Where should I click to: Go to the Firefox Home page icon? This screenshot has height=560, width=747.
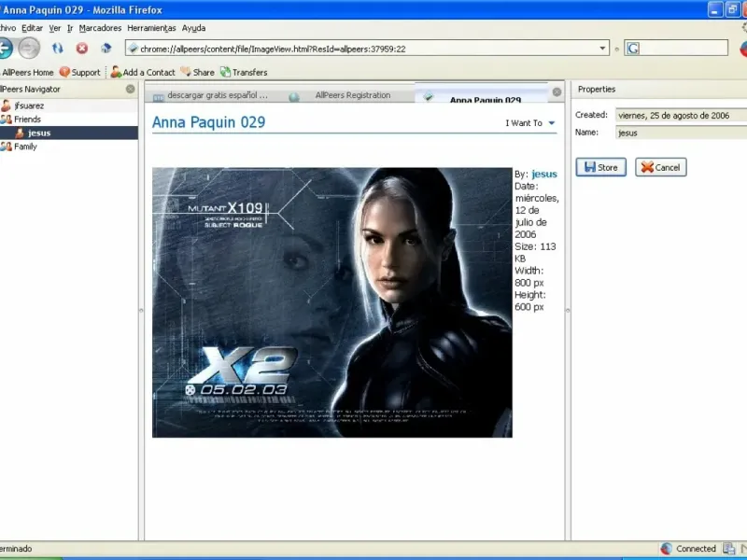tap(106, 49)
